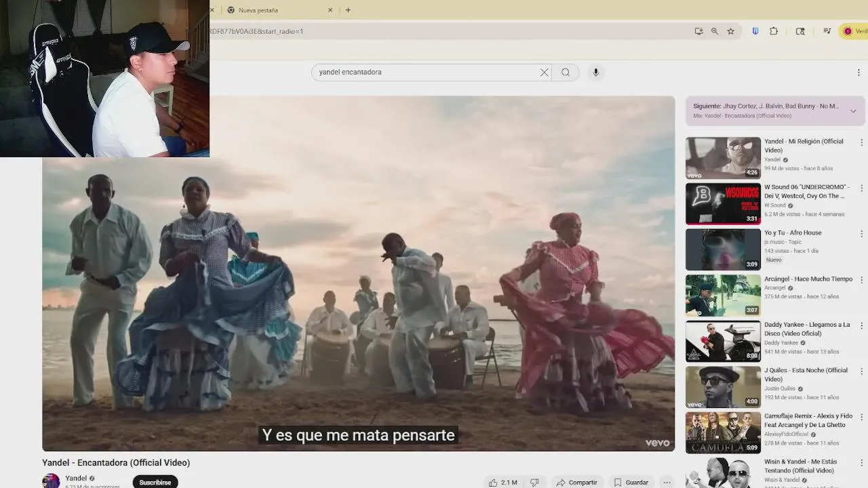Viewport: 868px width, 488px height.
Task: Like the video with thumbs-up button
Action: [502, 483]
